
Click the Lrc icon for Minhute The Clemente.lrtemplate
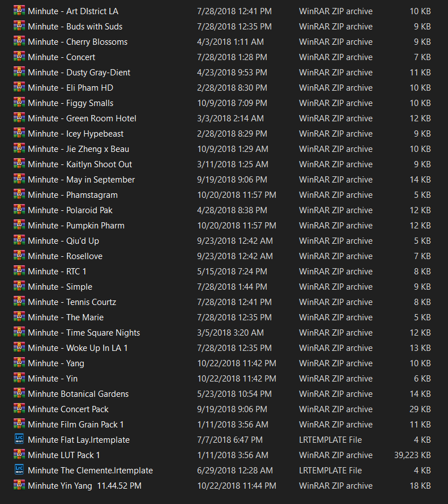(19, 469)
